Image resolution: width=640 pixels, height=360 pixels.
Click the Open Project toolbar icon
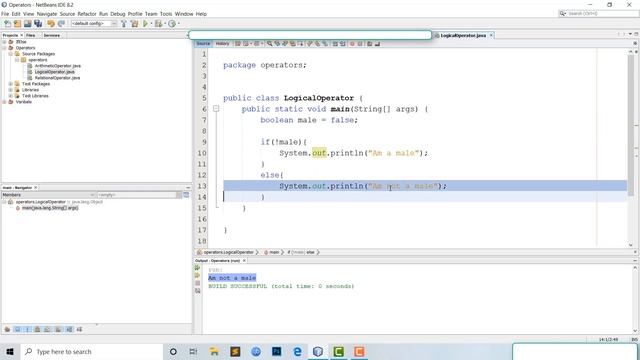(28, 24)
